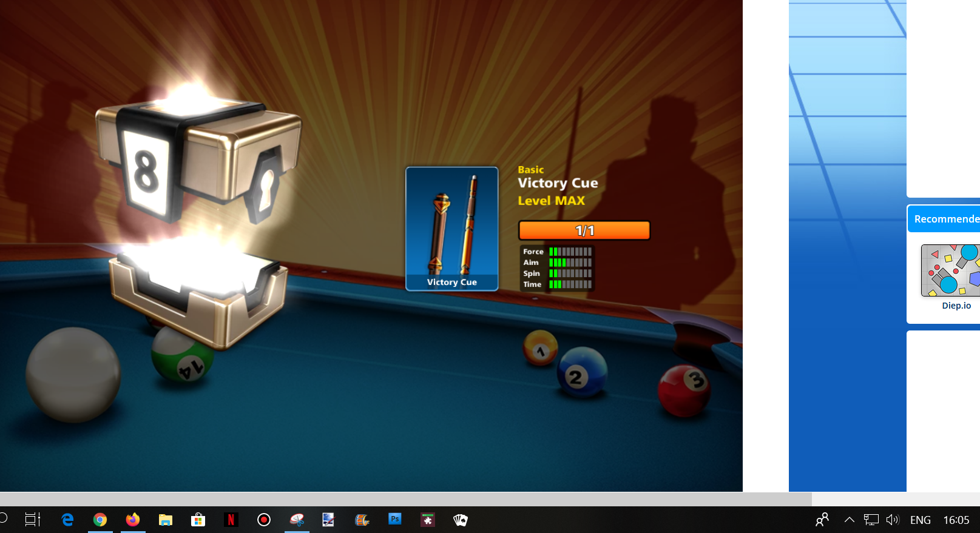Image resolution: width=980 pixels, height=533 pixels.
Task: Switch to Google Chrome in the taskbar
Action: tap(100, 520)
